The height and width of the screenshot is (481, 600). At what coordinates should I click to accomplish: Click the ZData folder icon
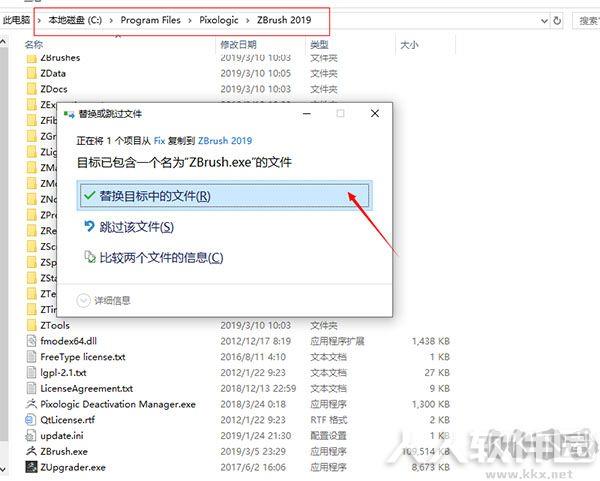click(x=32, y=73)
